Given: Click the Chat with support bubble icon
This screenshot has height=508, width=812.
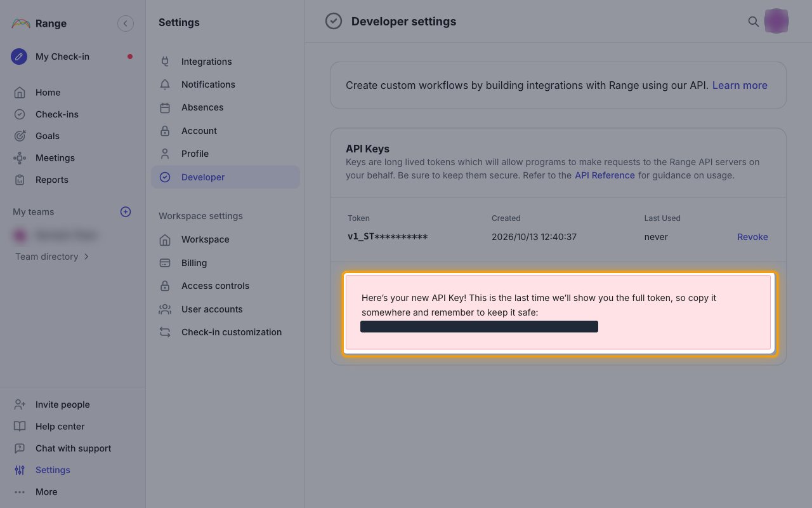Looking at the screenshot, I should point(20,448).
